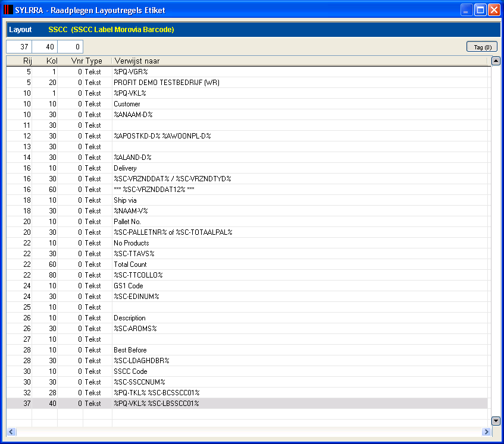Select the %SC-PALLETNR% of %SC-TOTAALPAL% row
This screenshot has height=444, width=504.
[247, 232]
